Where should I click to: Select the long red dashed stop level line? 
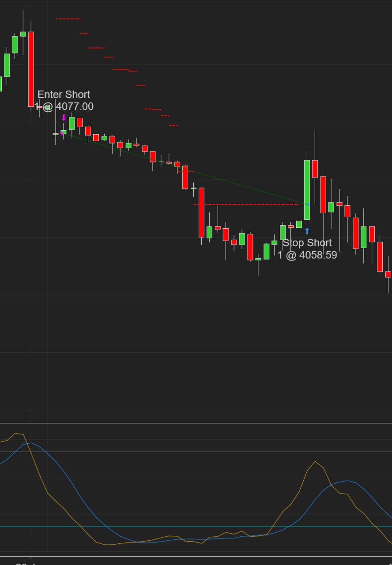[247, 204]
